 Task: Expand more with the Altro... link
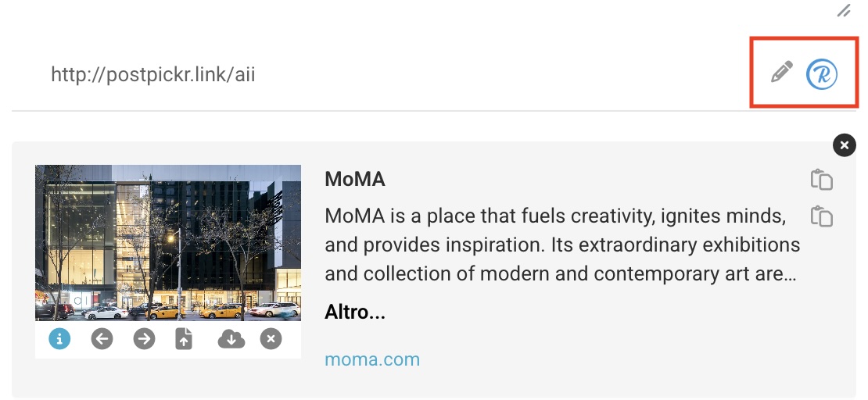[354, 312]
